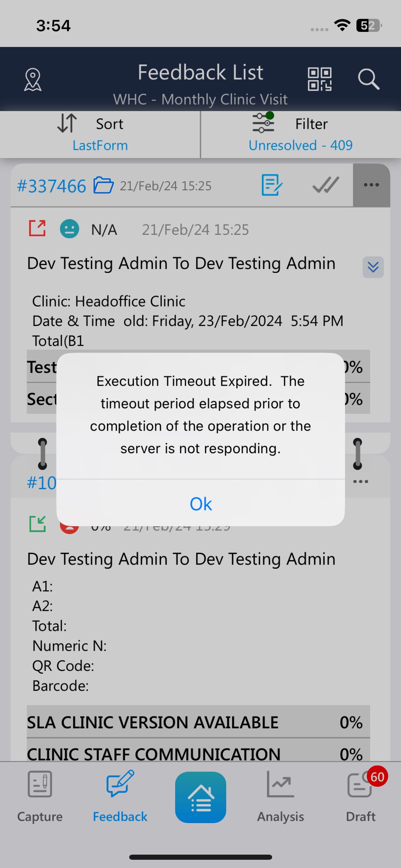This screenshot has width=401, height=868.
Task: Tap the red outgoing arrow icon
Action: coord(37,228)
